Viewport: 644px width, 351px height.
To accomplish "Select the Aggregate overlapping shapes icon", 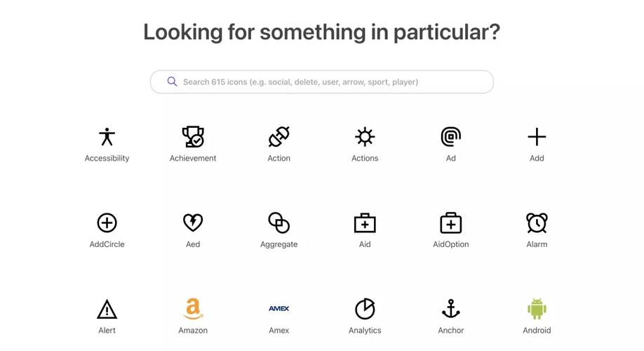I will click(x=279, y=223).
